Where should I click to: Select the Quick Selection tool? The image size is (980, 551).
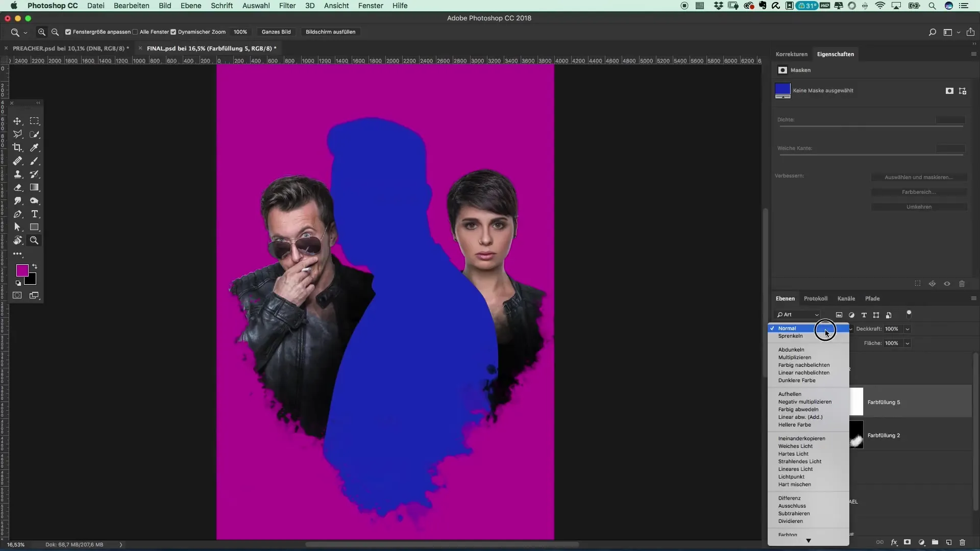coord(34,134)
